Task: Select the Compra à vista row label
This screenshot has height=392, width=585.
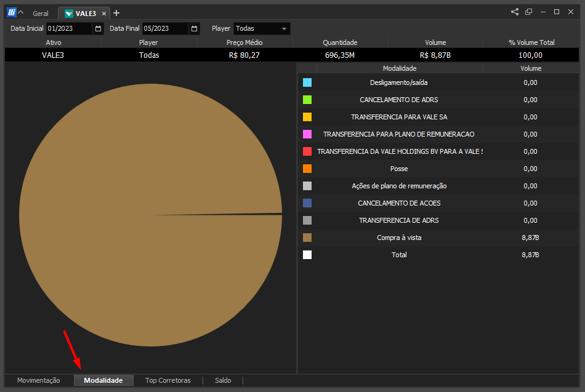Action: (399, 237)
